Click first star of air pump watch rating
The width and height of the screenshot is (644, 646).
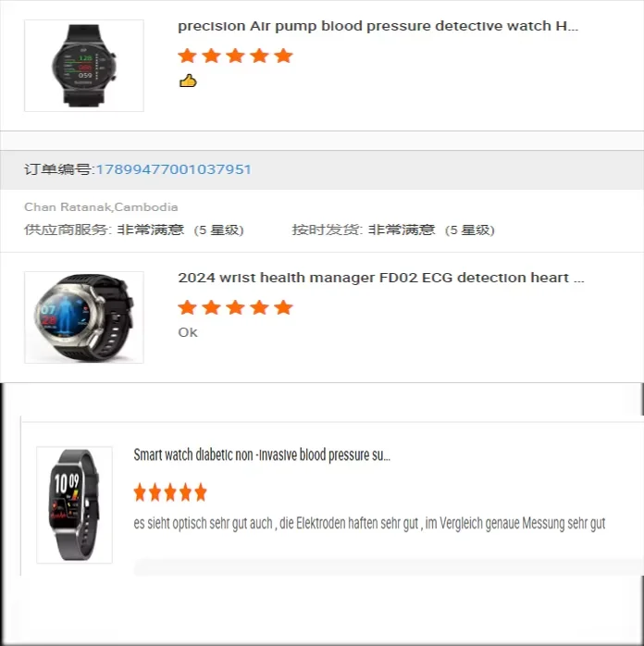[x=187, y=56]
